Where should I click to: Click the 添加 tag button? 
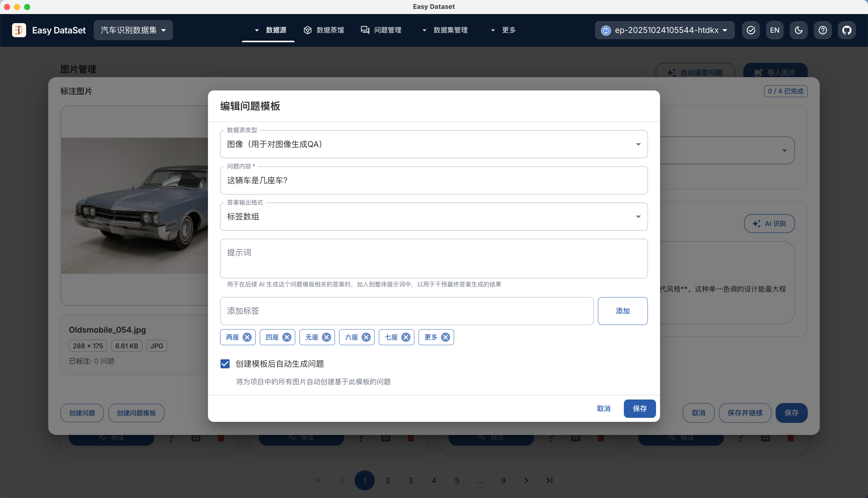[622, 311]
